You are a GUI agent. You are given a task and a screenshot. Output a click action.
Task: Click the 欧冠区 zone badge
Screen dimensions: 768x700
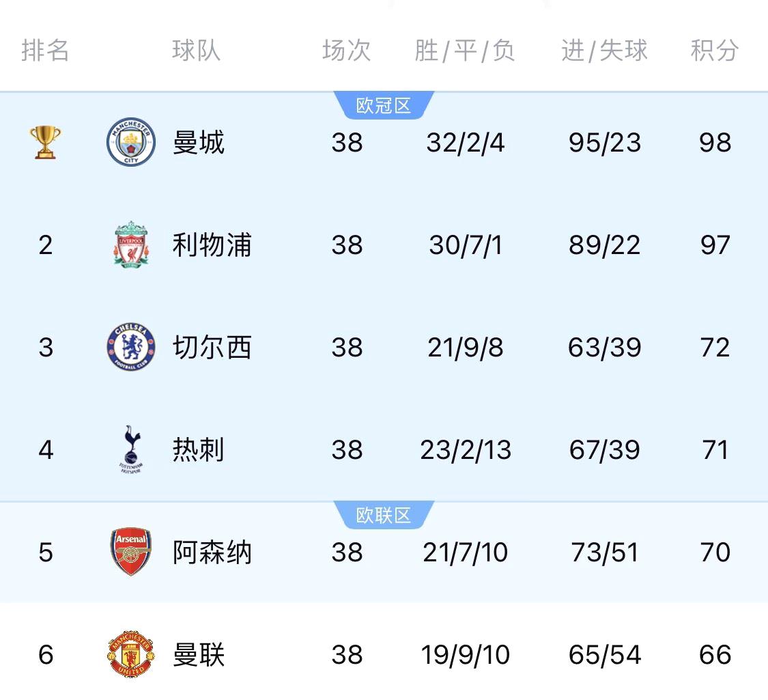pos(384,105)
